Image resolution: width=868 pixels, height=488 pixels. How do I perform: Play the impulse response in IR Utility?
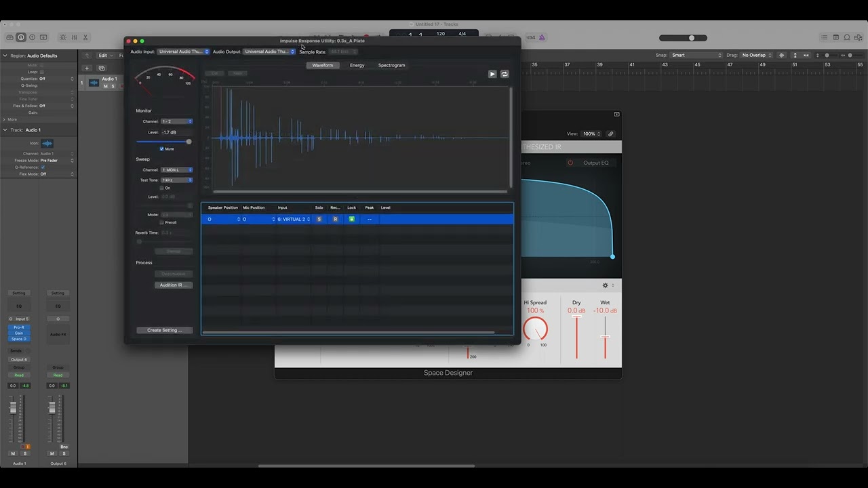point(492,74)
